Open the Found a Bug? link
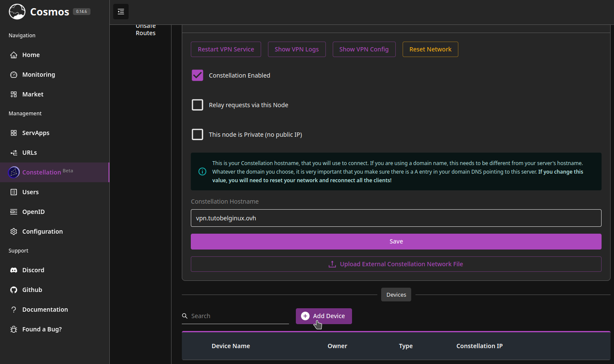Screen dimensions: 614x364 (54, 329)
